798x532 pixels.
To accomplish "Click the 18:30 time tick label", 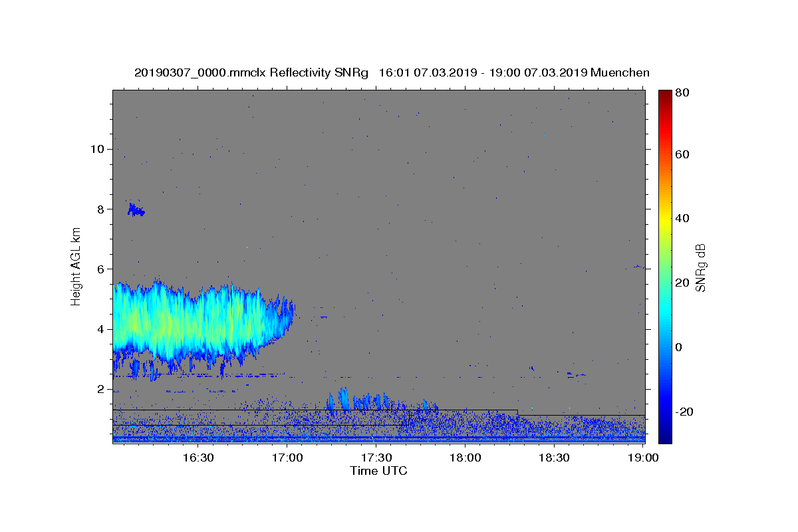I will tap(554, 458).
